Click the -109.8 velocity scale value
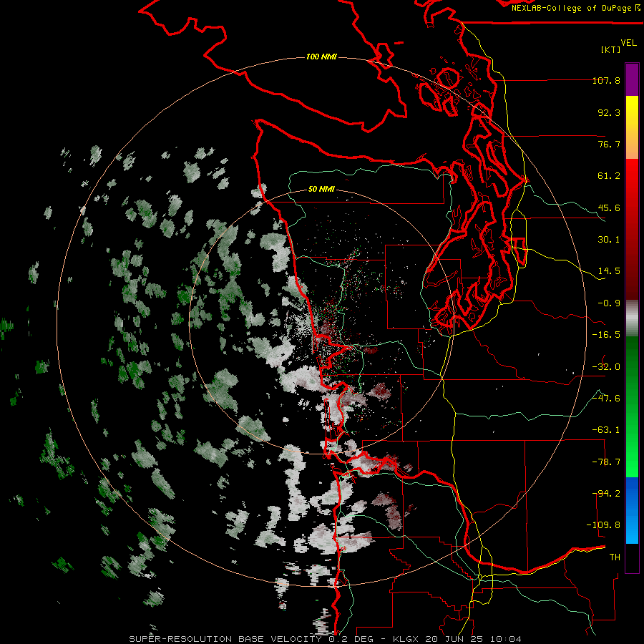This screenshot has height=644, width=644. [x=603, y=525]
